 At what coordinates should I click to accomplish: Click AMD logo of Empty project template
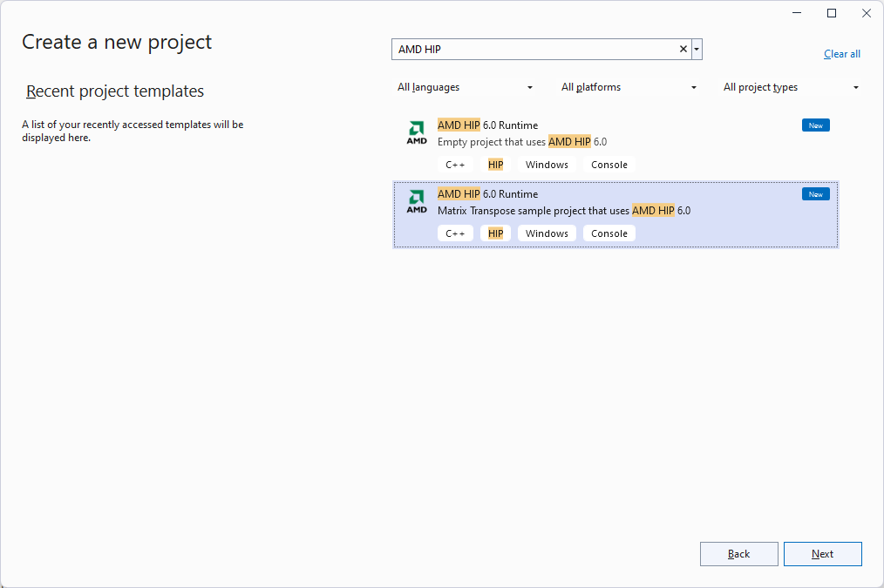(x=417, y=132)
